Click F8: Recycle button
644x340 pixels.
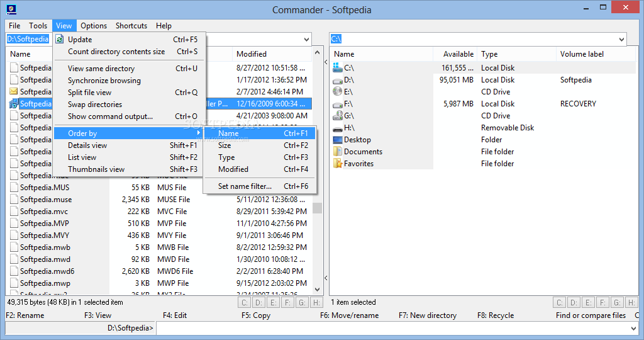point(496,315)
